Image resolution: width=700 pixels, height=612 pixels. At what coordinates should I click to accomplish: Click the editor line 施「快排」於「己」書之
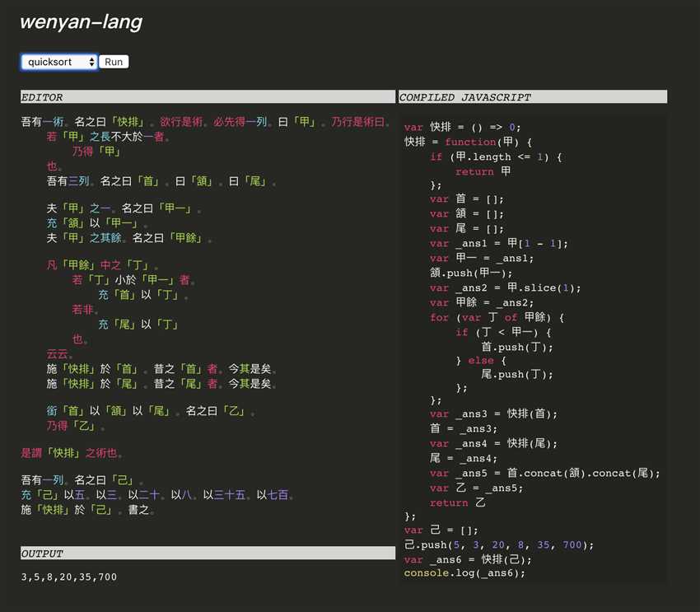(87, 510)
